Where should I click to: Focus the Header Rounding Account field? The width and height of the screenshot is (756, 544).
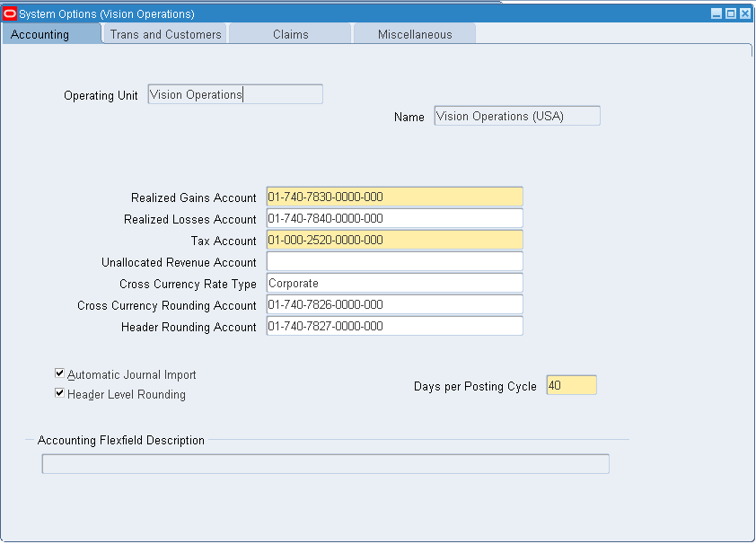pyautogui.click(x=394, y=327)
